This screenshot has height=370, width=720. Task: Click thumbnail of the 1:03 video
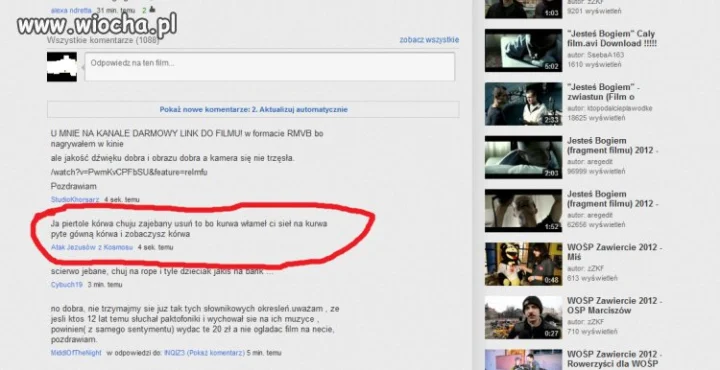[523, 9]
